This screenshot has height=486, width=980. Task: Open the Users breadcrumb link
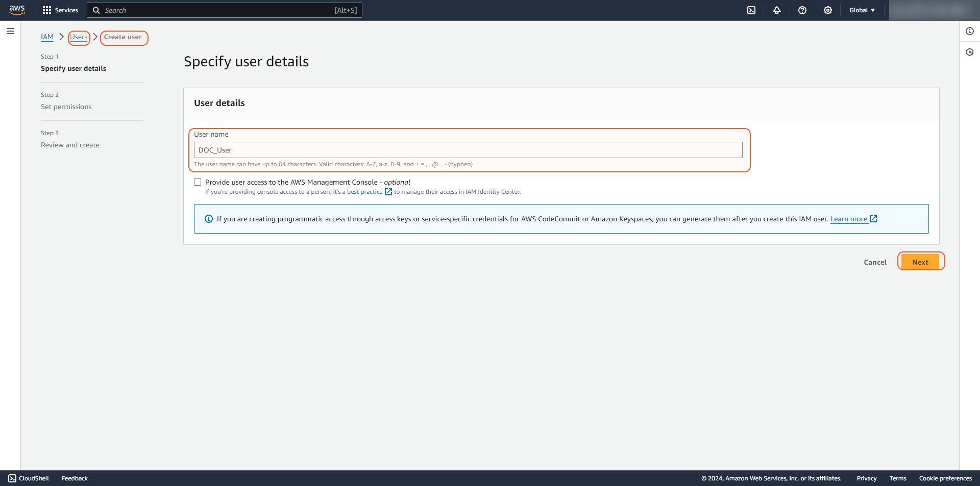click(x=79, y=37)
